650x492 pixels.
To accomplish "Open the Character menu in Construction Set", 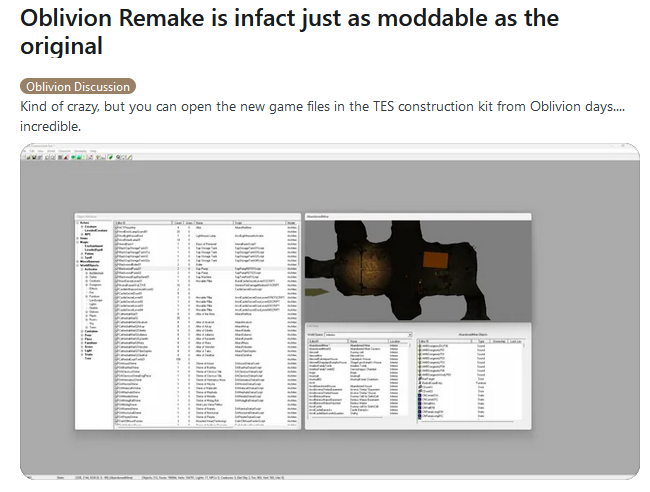I will pos(64,151).
